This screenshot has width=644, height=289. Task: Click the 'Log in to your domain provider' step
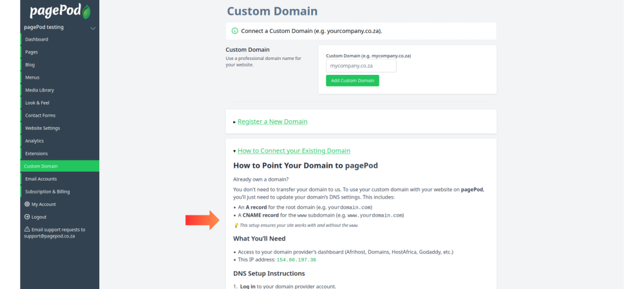tap(288, 286)
